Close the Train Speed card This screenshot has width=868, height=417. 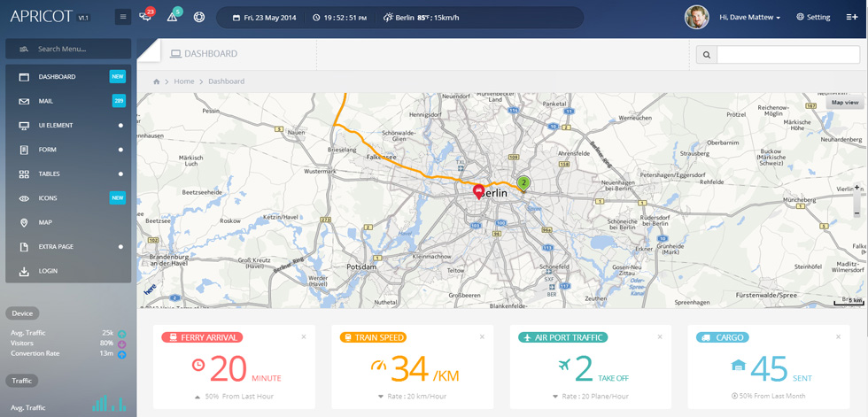(x=482, y=336)
